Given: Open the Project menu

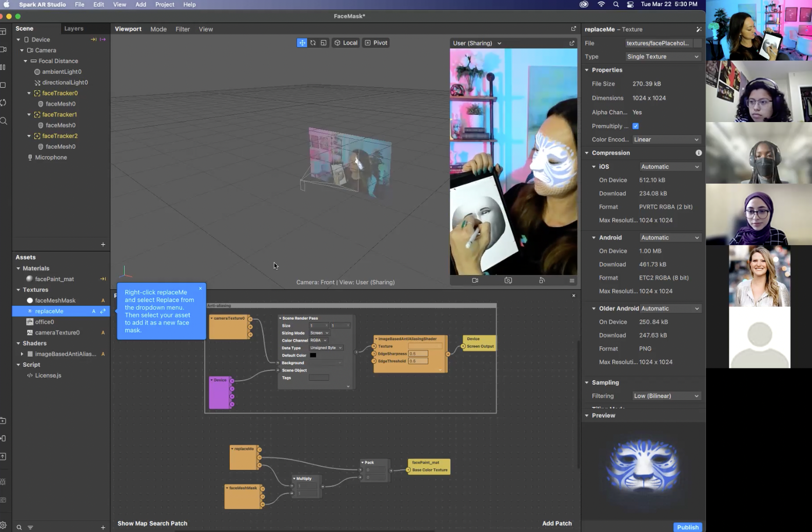Looking at the screenshot, I should click(x=165, y=5).
